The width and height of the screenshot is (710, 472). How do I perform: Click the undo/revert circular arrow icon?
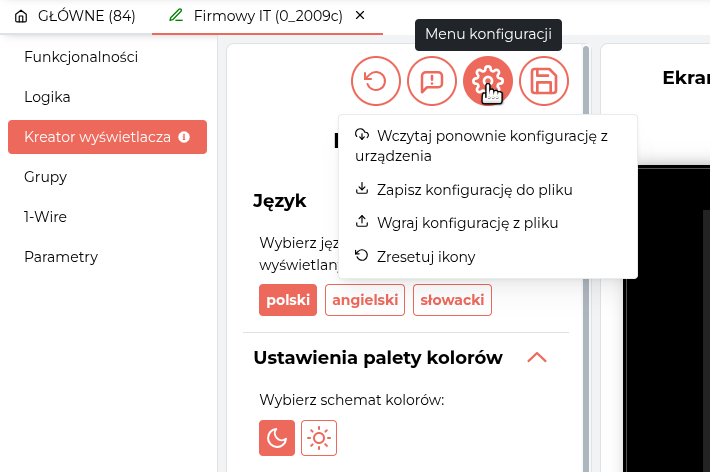tap(376, 81)
